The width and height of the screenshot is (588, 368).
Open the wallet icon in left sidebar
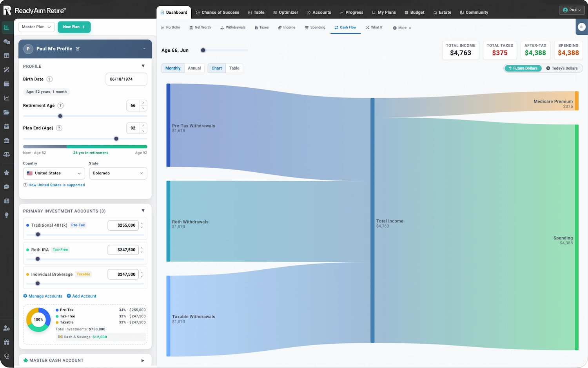(x=7, y=84)
